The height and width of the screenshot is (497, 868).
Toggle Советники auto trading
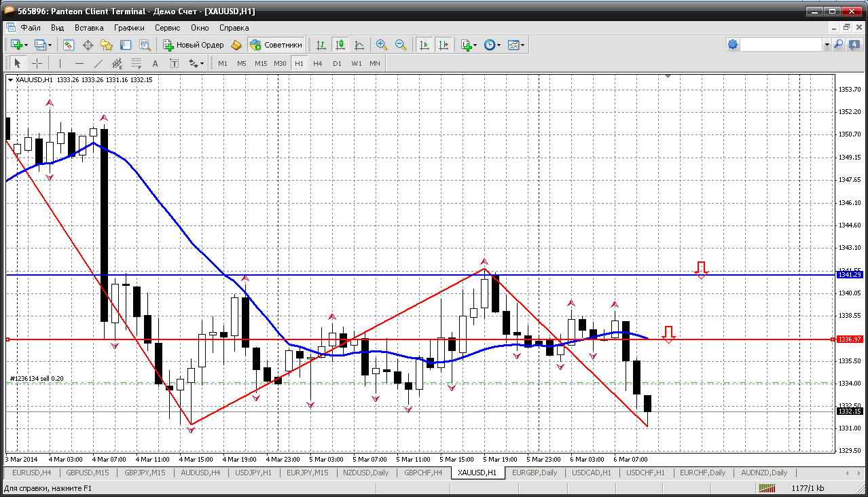[x=276, y=45]
